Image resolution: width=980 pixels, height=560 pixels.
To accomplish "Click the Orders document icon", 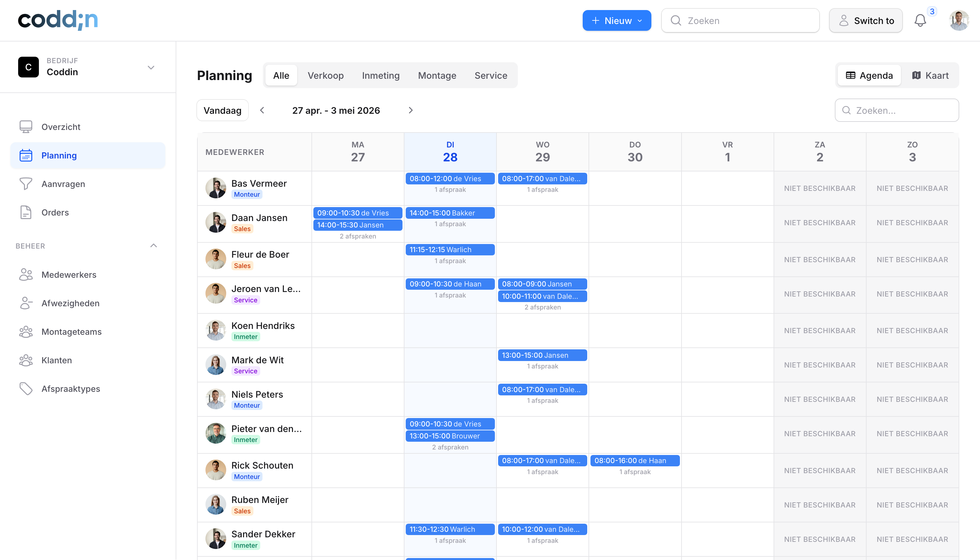I will pos(26,212).
